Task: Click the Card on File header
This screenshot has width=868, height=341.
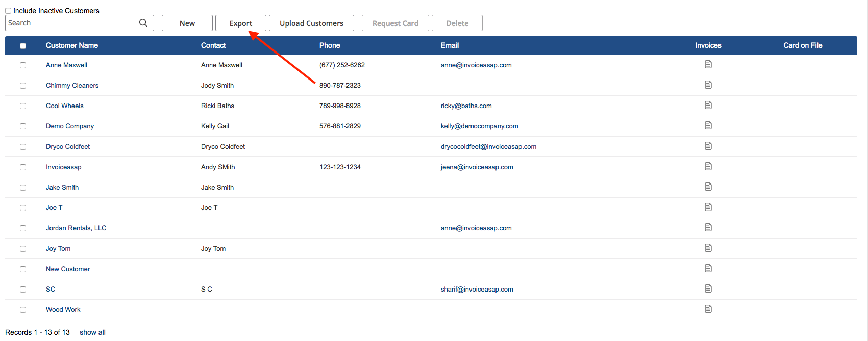Action: (x=803, y=45)
